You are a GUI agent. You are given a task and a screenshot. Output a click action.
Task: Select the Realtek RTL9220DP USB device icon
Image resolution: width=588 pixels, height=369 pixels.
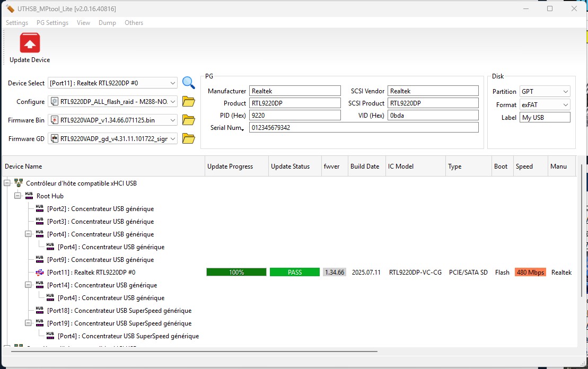40,273
